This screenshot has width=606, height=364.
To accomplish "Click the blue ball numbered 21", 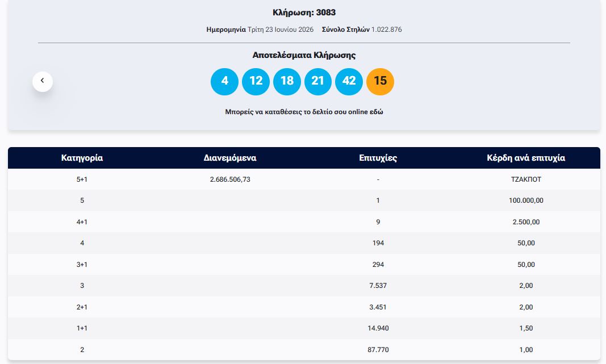I will pos(317,82).
